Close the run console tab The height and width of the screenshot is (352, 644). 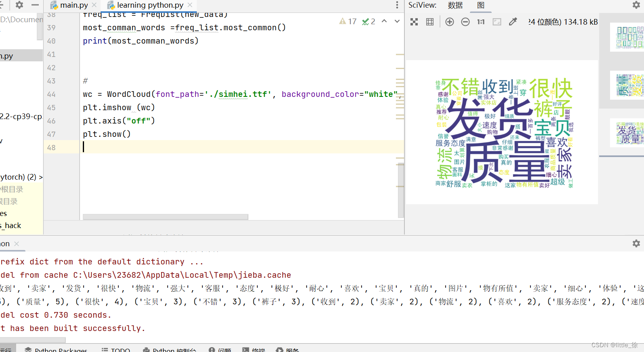click(x=17, y=244)
